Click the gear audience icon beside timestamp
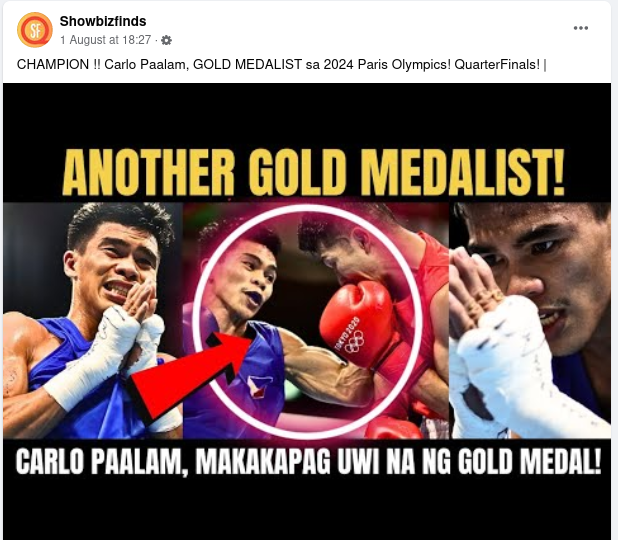Screen dimensions: 618x540 [x=167, y=40]
